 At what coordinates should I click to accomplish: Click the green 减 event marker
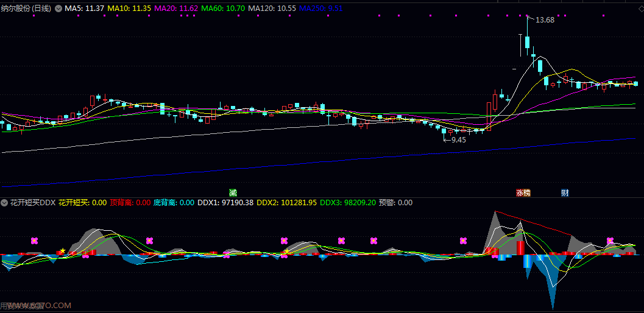tap(233, 193)
